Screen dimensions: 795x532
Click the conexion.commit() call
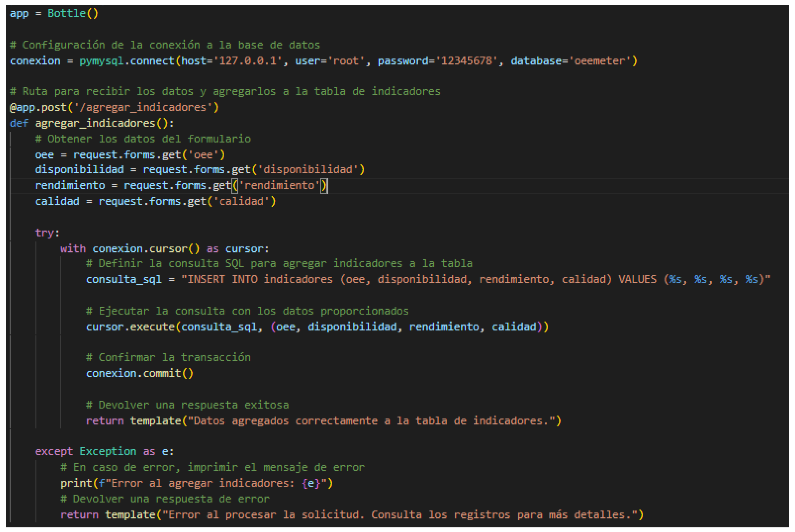tap(139, 374)
